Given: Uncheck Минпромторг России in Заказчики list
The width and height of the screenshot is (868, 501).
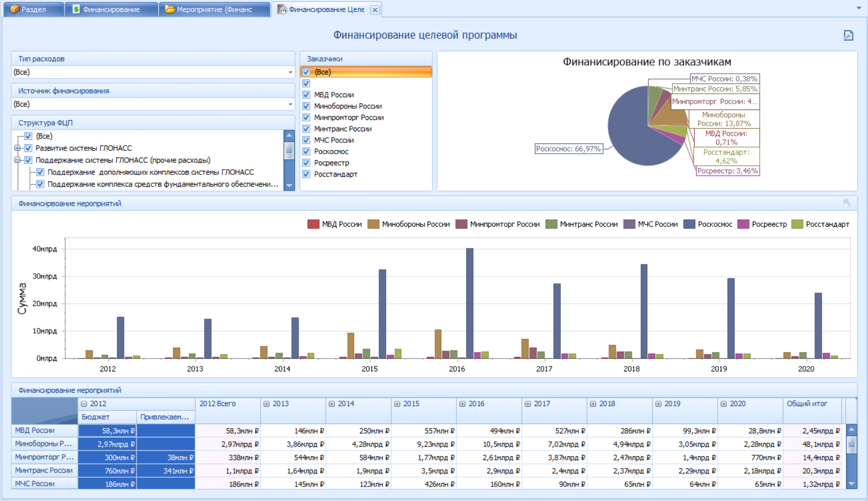Looking at the screenshot, I should (306, 117).
